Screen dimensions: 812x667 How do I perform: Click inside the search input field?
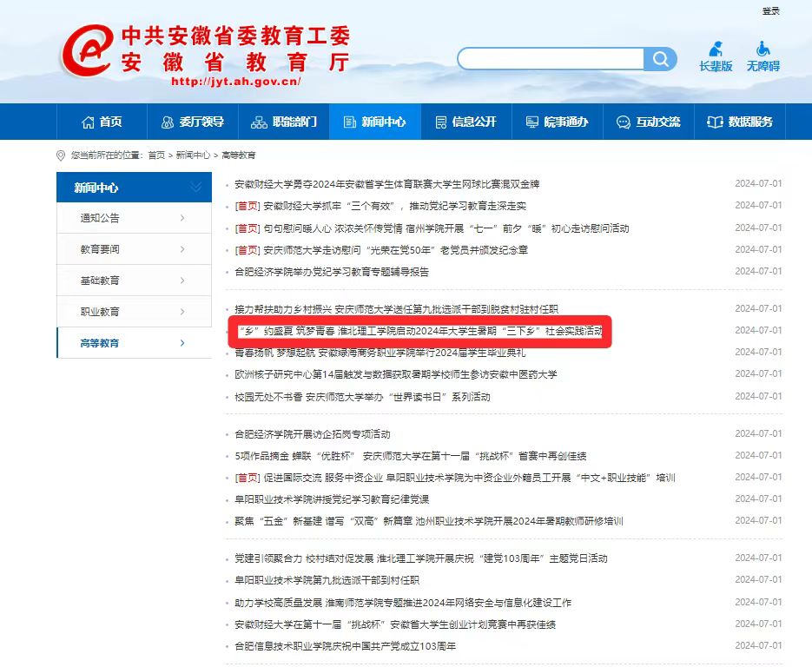(551, 59)
